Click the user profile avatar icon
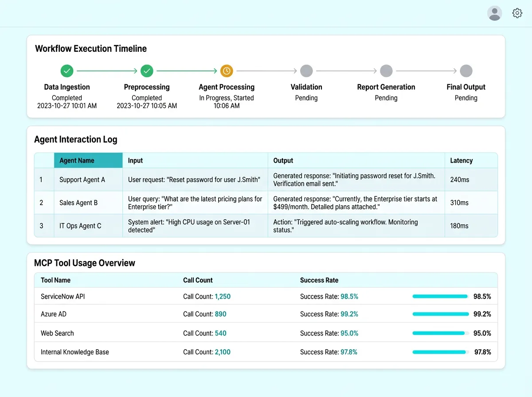This screenshot has width=532, height=397. [494, 13]
